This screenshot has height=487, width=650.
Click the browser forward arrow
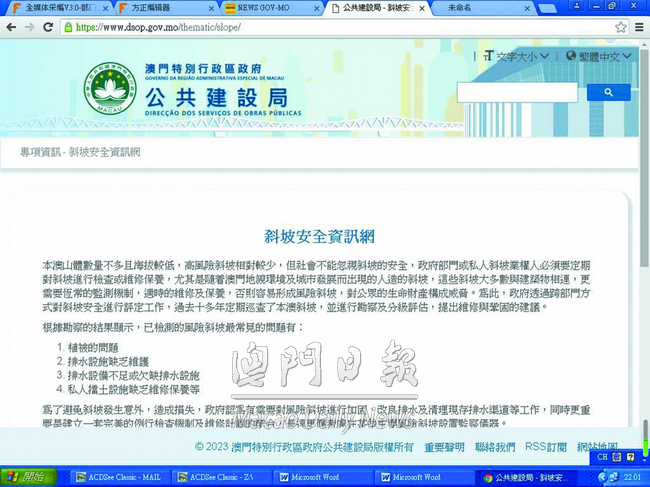click(31, 27)
